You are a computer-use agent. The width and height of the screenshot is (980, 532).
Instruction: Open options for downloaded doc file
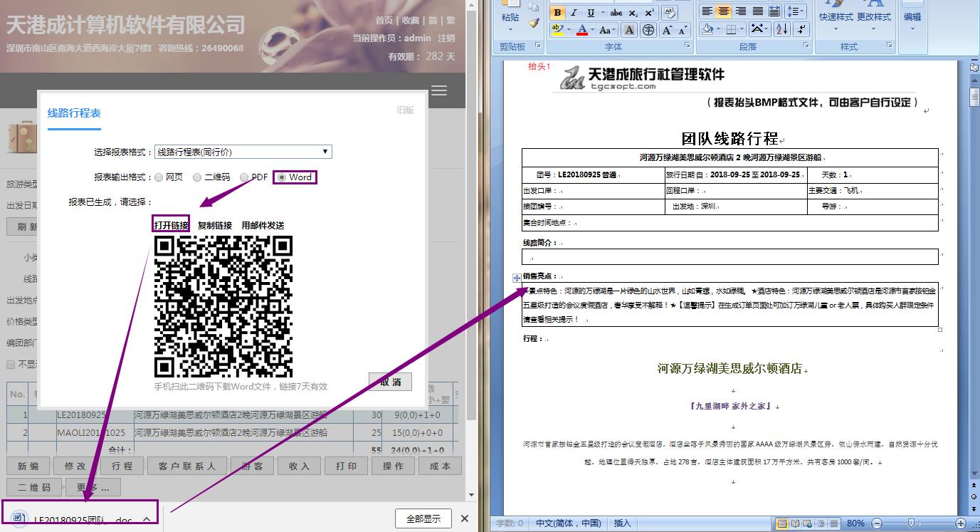[147, 519]
